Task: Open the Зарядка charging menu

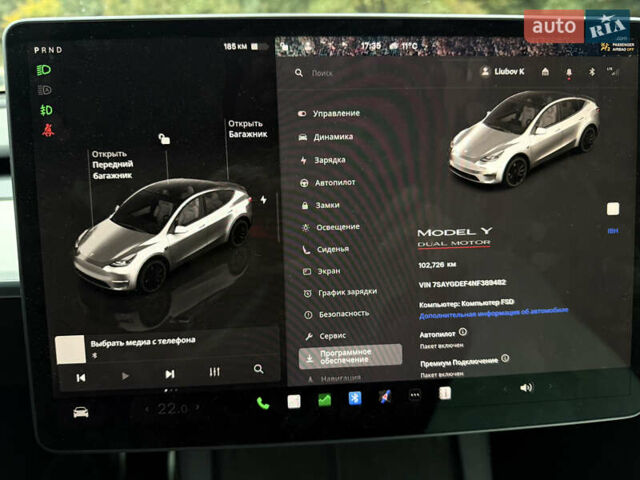Action: pyautogui.click(x=323, y=160)
